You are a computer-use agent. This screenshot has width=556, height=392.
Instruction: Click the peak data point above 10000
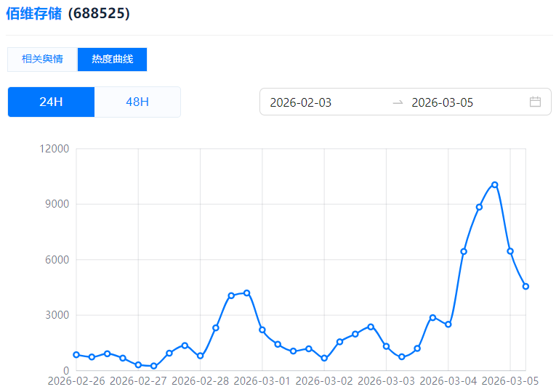click(495, 184)
